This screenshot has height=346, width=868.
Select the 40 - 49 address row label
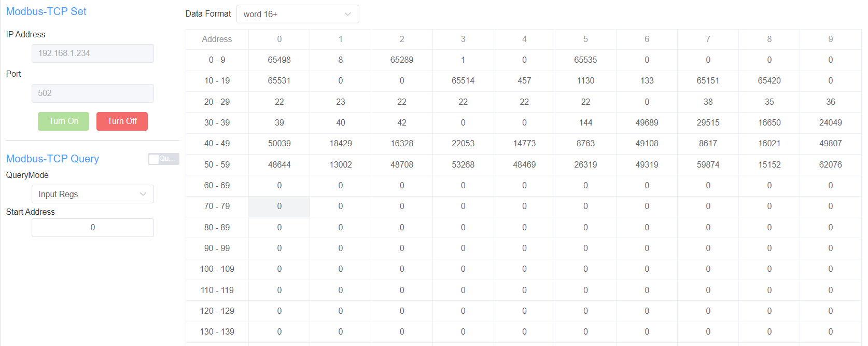tap(217, 144)
